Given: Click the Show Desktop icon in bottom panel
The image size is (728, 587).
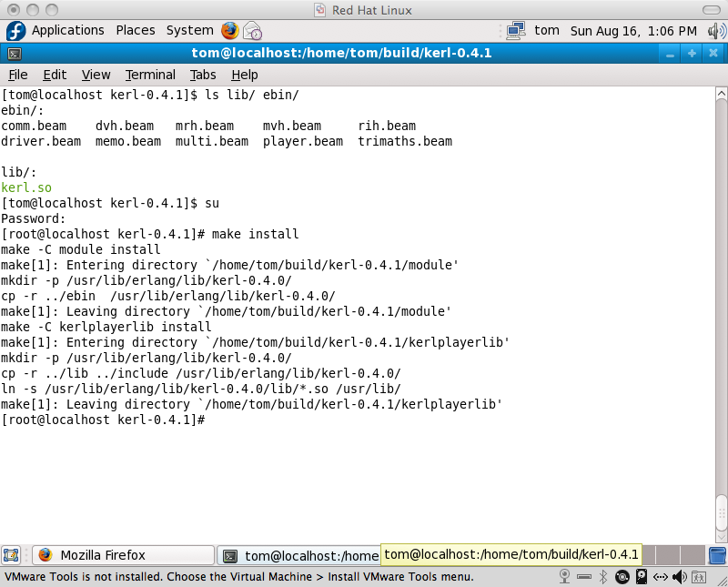Looking at the screenshot, I should 11,555.
